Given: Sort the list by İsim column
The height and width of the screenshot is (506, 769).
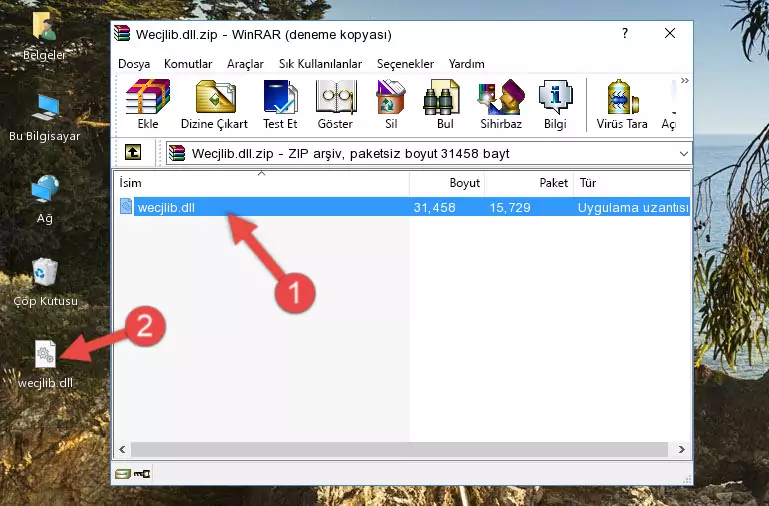Looking at the screenshot, I should coord(262,183).
